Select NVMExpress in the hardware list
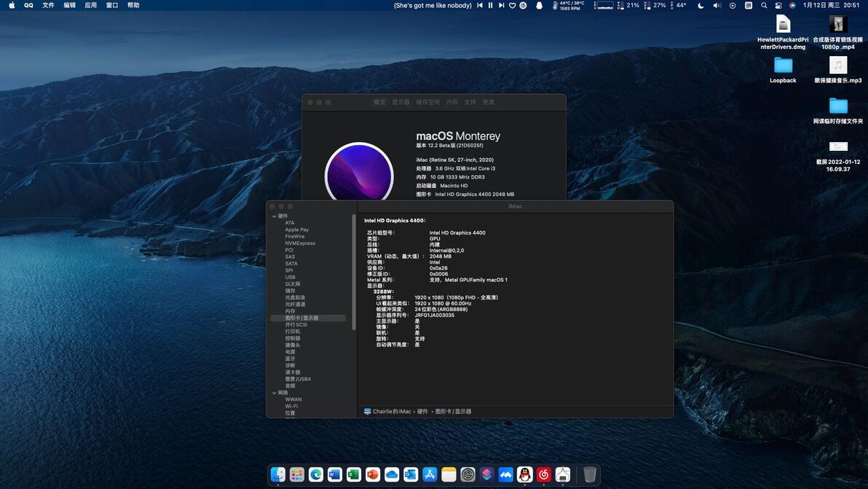Viewport: 868px width, 489px height. pyautogui.click(x=300, y=243)
